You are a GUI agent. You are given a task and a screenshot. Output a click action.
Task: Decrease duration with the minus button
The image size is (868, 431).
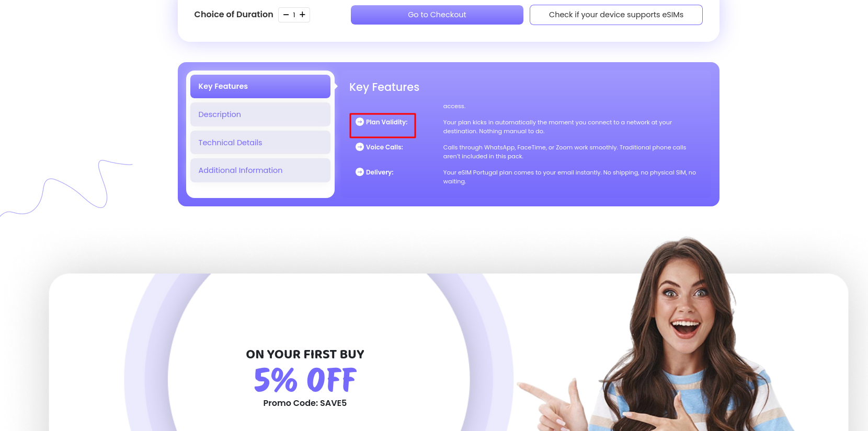point(286,15)
